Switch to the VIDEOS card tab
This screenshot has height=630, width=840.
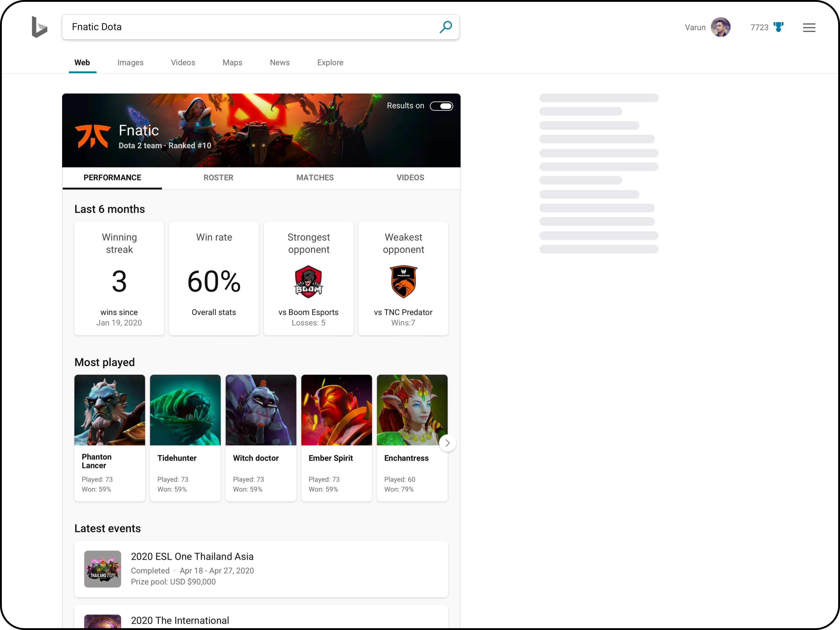410,178
